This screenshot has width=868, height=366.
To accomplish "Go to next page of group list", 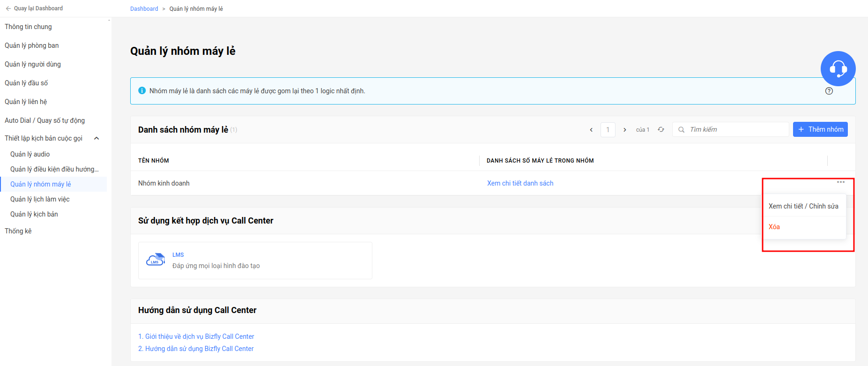I will (624, 130).
